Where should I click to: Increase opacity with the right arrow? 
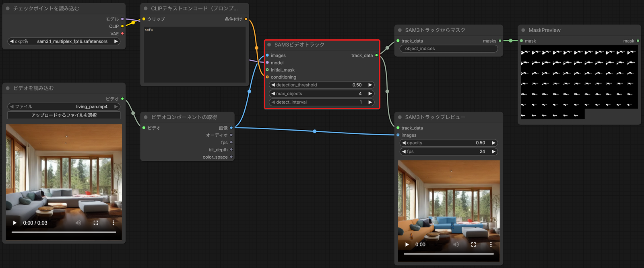[x=494, y=143]
